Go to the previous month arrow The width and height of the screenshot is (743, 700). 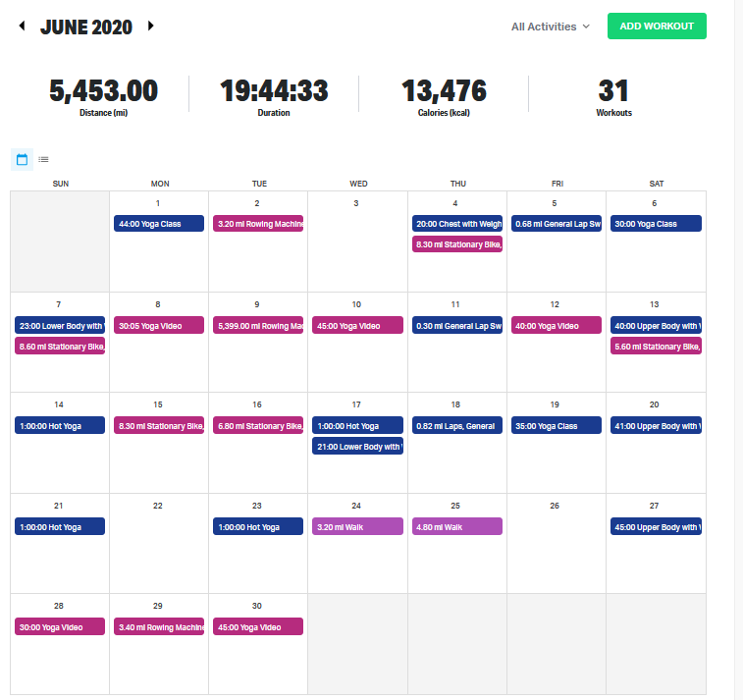point(22,27)
